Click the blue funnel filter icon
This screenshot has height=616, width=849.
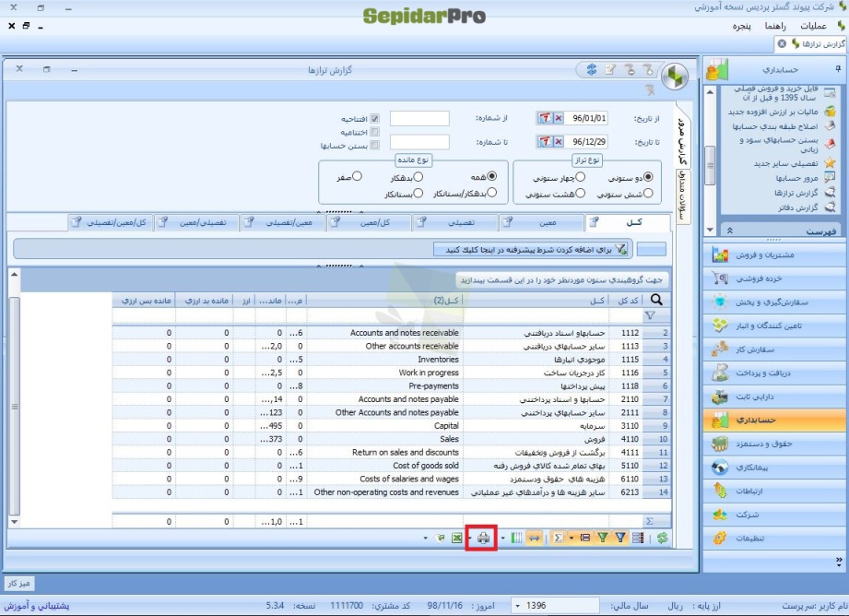[620, 538]
